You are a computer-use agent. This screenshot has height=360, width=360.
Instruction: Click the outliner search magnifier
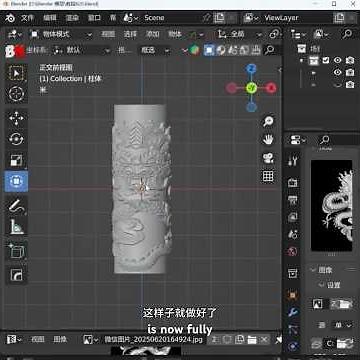[347, 34]
